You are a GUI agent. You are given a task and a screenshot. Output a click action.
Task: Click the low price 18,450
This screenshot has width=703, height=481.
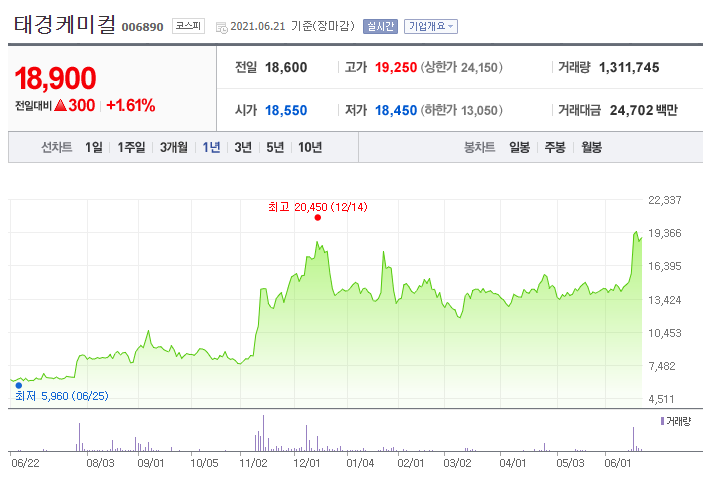pos(396,110)
